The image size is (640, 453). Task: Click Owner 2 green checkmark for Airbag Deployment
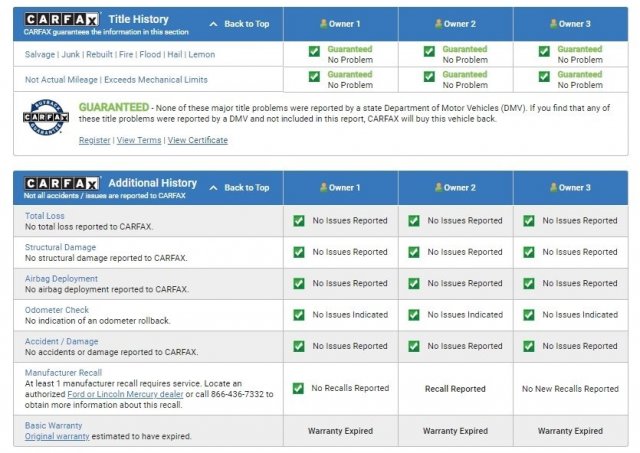(x=414, y=283)
